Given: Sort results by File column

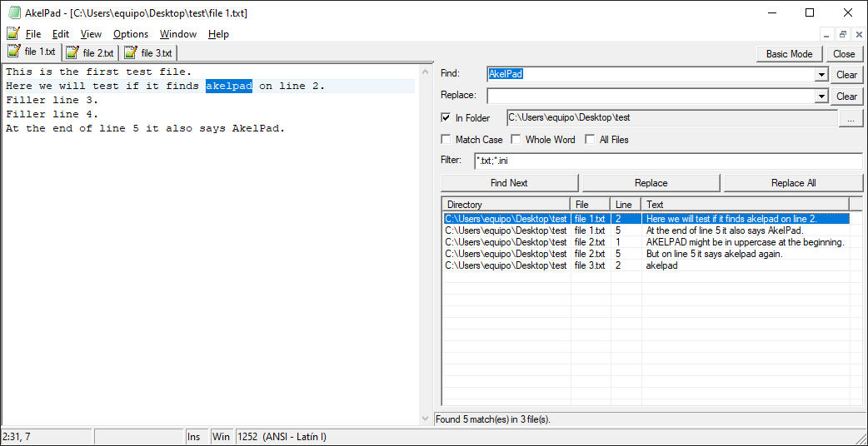Looking at the screenshot, I should [590, 205].
